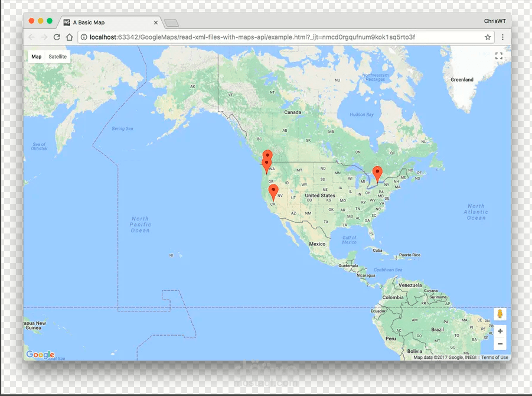Click the Bering Sea label

point(122,129)
